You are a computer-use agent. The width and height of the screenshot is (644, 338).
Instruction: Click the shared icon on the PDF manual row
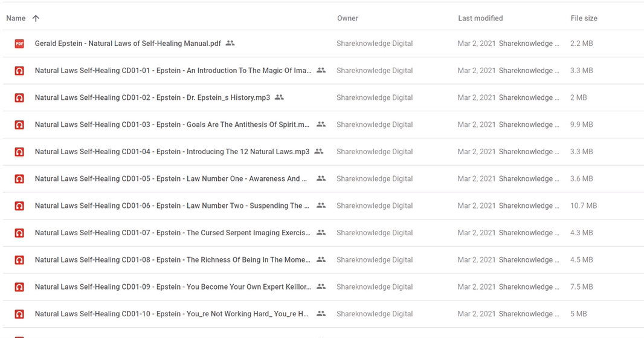(230, 44)
